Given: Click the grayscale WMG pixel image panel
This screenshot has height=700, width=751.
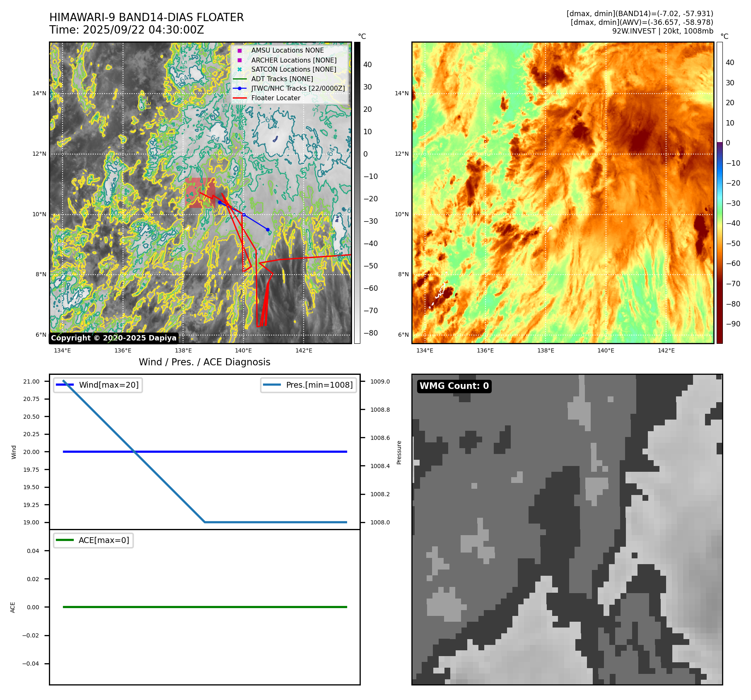Looking at the screenshot, I should coord(567,530).
